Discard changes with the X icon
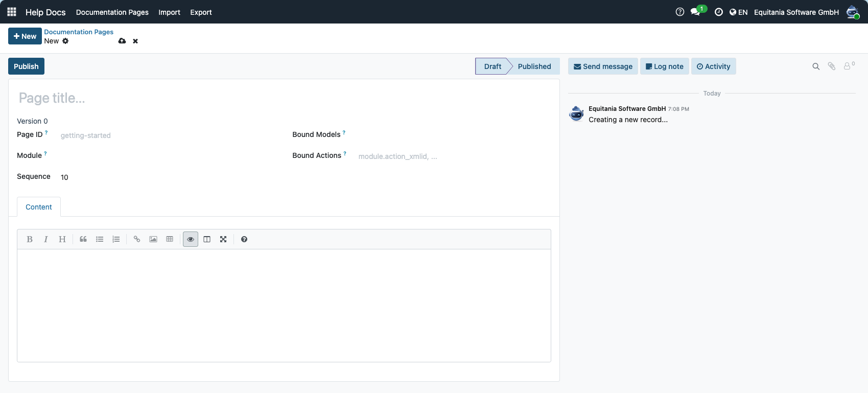 click(x=135, y=41)
